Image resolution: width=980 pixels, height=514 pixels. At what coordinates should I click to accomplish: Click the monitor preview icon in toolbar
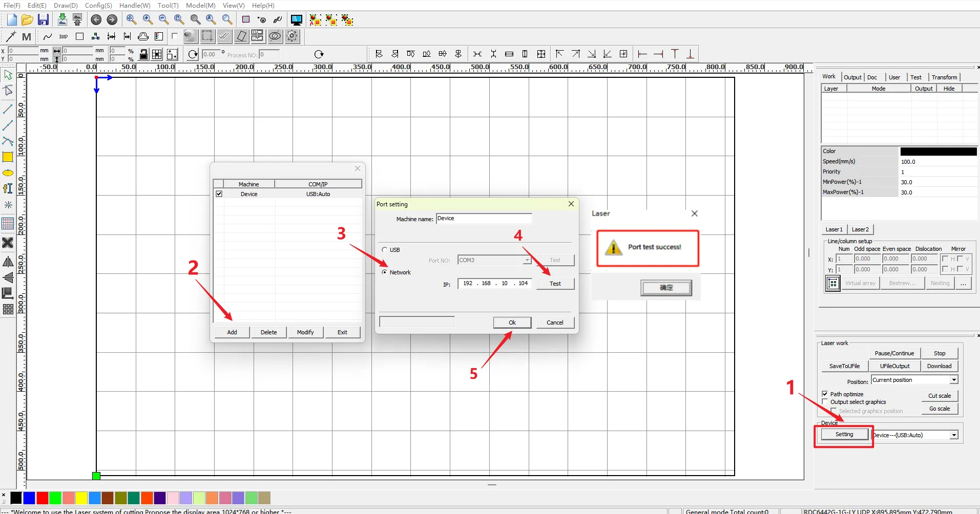point(296,20)
